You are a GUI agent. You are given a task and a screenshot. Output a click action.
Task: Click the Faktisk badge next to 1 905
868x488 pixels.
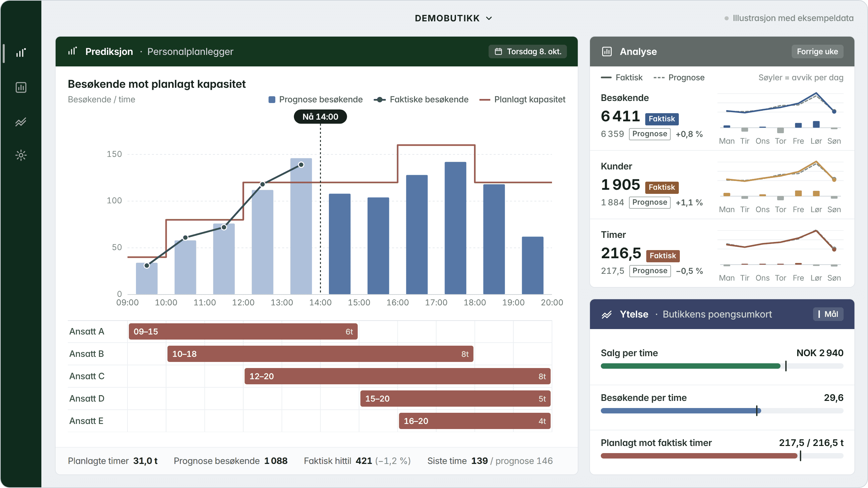pyautogui.click(x=662, y=187)
